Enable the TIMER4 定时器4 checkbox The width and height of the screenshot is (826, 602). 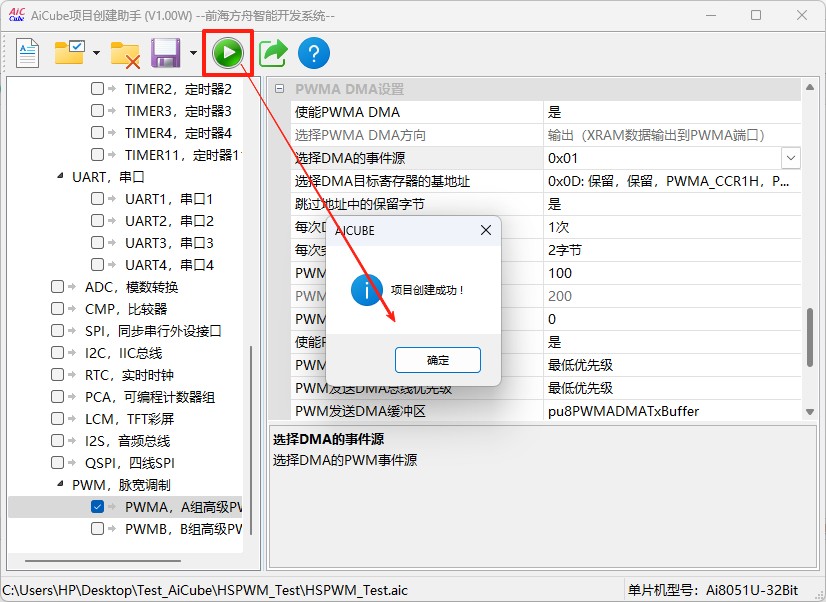pos(97,132)
